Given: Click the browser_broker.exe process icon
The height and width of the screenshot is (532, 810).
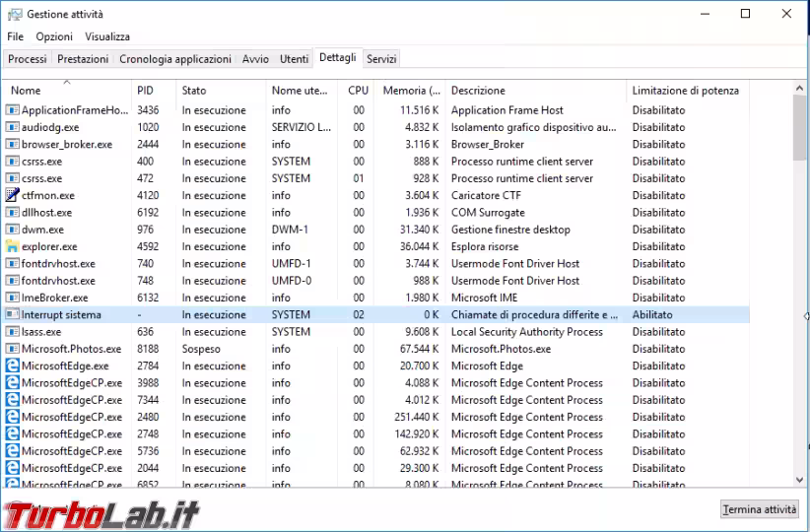Looking at the screenshot, I should pyautogui.click(x=13, y=144).
